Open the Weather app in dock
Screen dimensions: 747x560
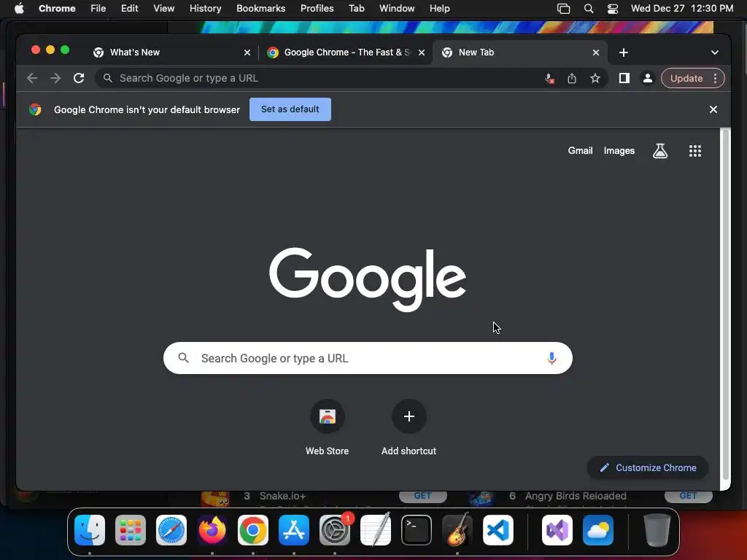[x=598, y=530]
